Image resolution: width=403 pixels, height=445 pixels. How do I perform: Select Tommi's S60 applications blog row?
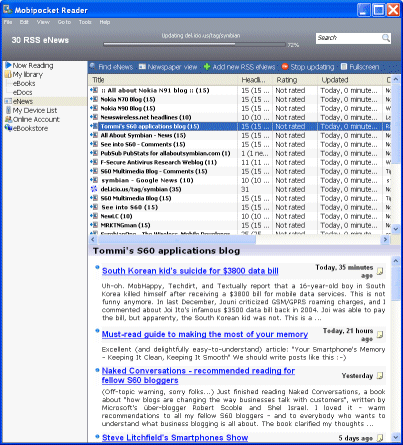(x=240, y=126)
